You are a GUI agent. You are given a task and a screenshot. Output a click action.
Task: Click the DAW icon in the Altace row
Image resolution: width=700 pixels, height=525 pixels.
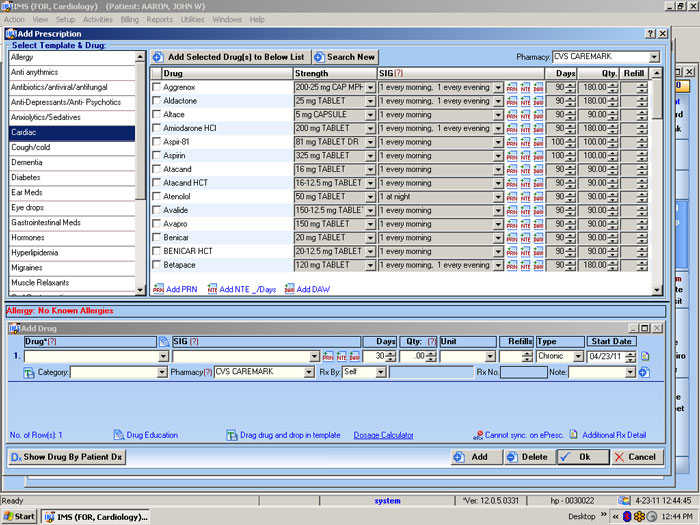click(538, 115)
